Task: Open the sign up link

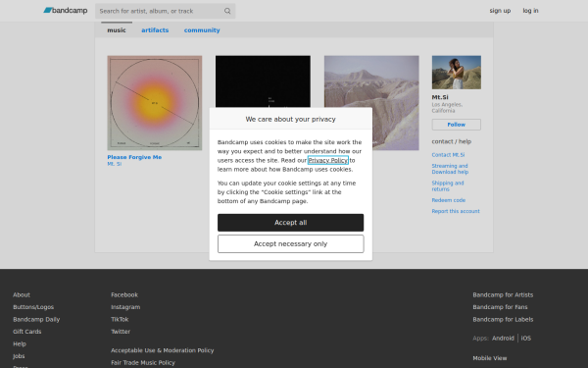Action: coord(500,11)
